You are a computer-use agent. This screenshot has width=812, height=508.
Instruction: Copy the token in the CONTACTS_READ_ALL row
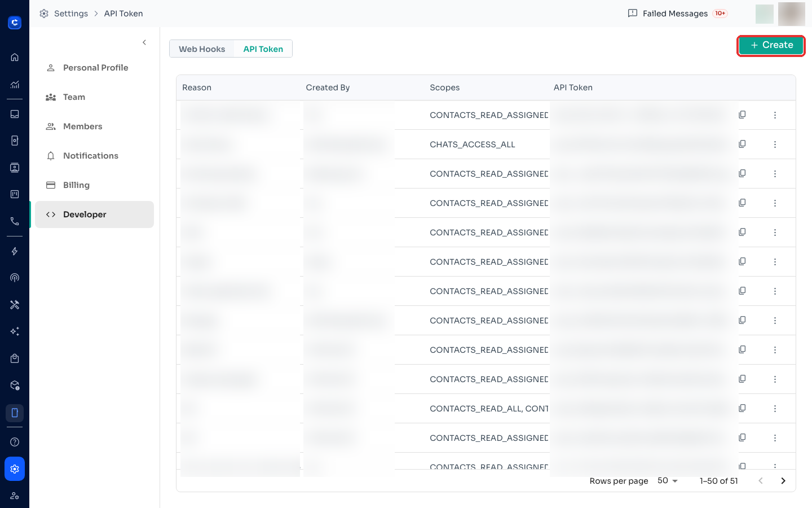pos(742,408)
